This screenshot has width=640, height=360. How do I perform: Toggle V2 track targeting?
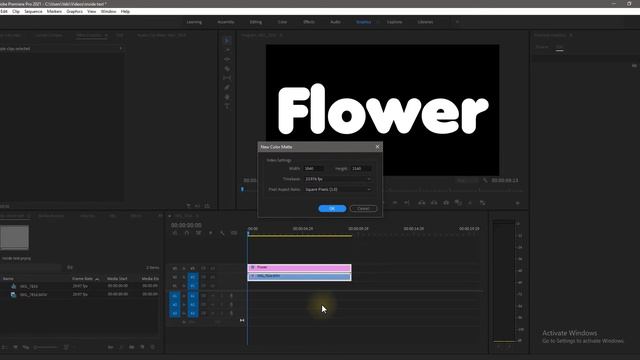pyautogui.click(x=193, y=277)
